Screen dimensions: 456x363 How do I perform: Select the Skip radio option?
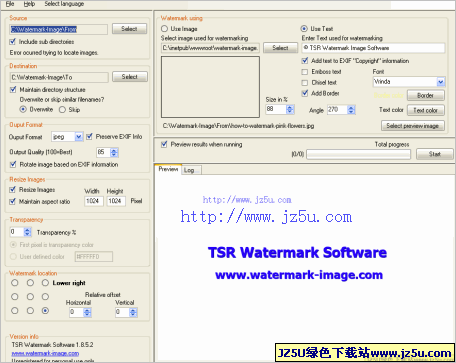tap(62, 110)
